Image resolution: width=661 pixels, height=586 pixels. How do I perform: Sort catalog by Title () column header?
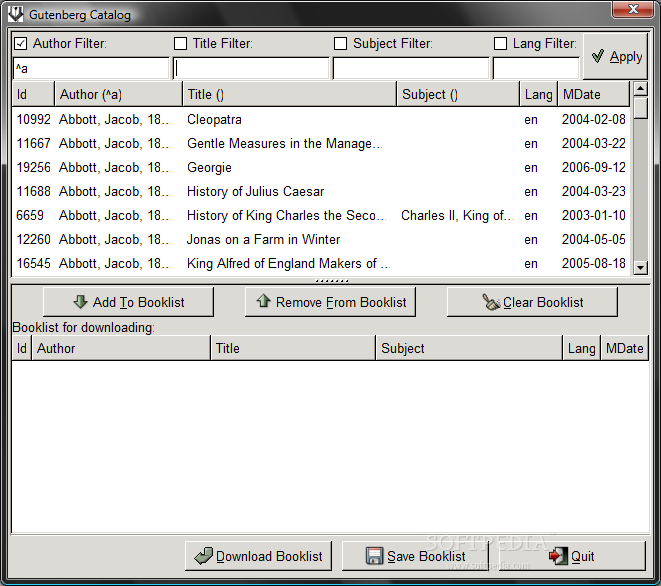[x=290, y=94]
